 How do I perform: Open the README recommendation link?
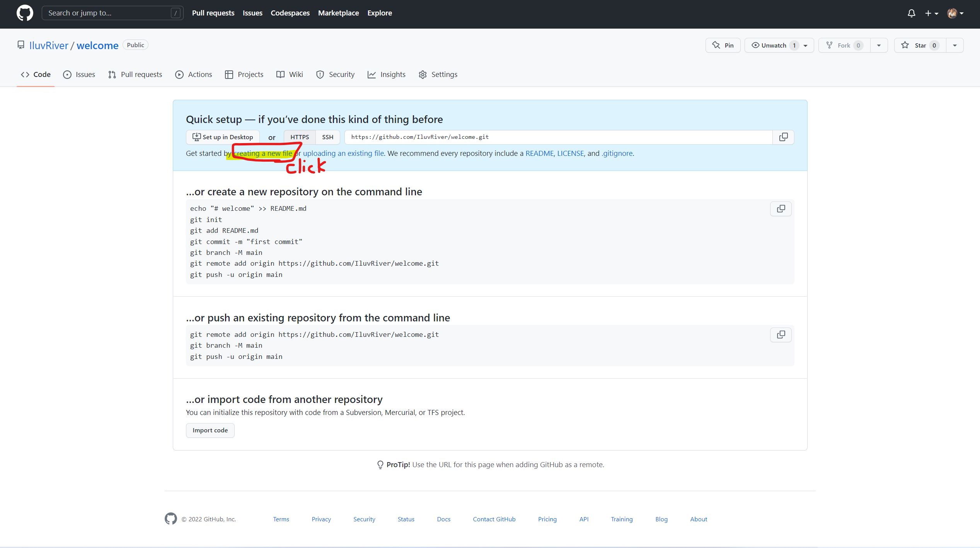coord(539,154)
